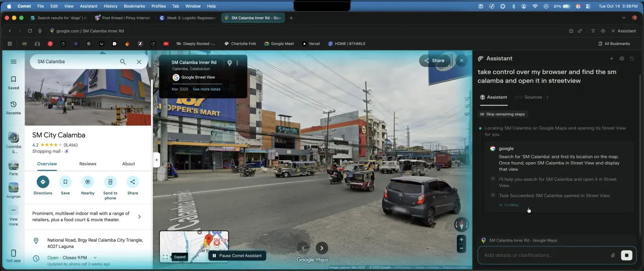The image size is (644, 271).
Task: Stop the Assistant with stop button
Action: pyautogui.click(x=626, y=255)
